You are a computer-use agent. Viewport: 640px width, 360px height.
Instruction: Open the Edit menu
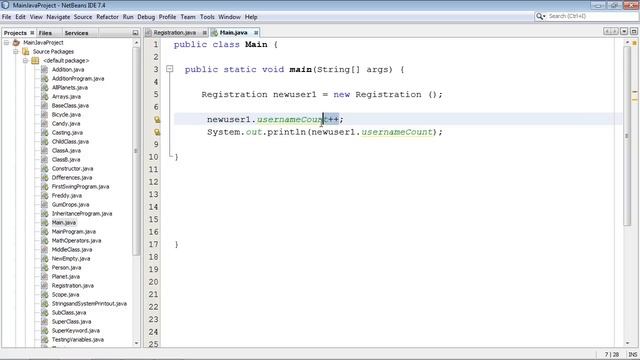point(20,17)
